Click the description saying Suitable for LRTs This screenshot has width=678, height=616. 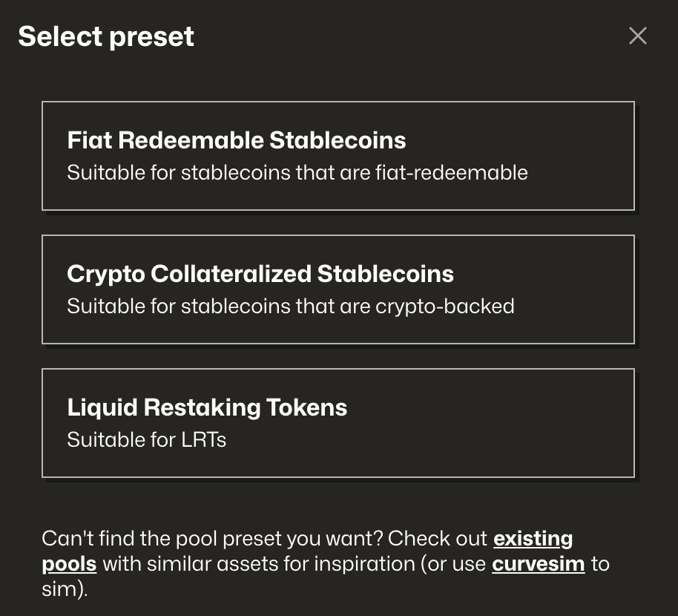[145, 439]
